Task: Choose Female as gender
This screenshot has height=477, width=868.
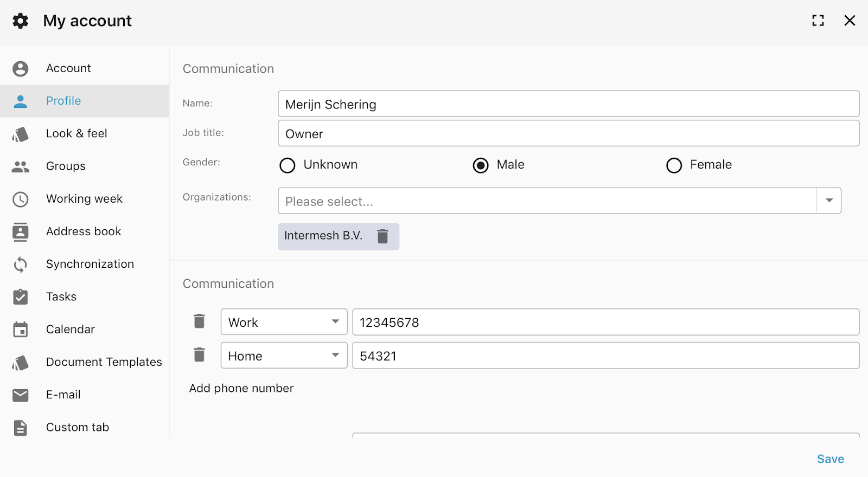Action: coord(674,165)
